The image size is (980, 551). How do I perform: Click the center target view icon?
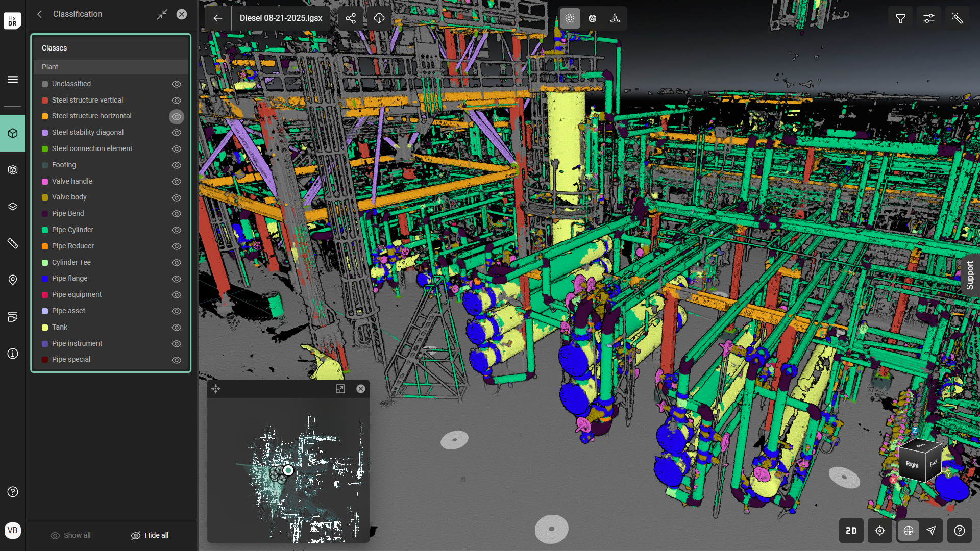click(x=879, y=531)
